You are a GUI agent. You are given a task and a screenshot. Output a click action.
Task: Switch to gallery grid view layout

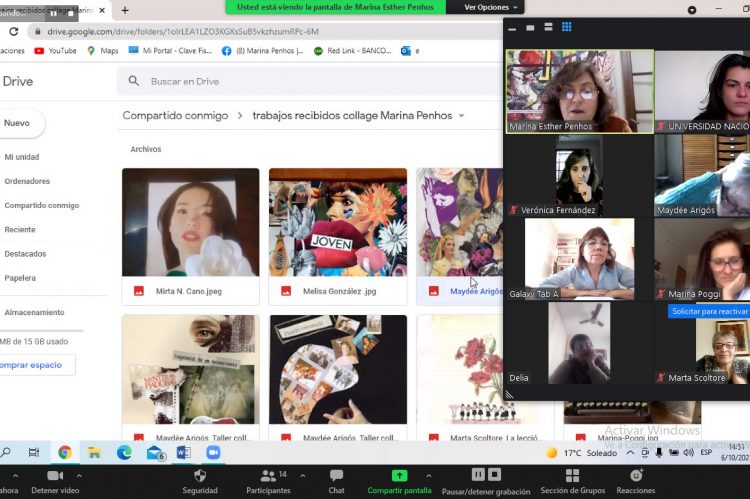pos(567,27)
